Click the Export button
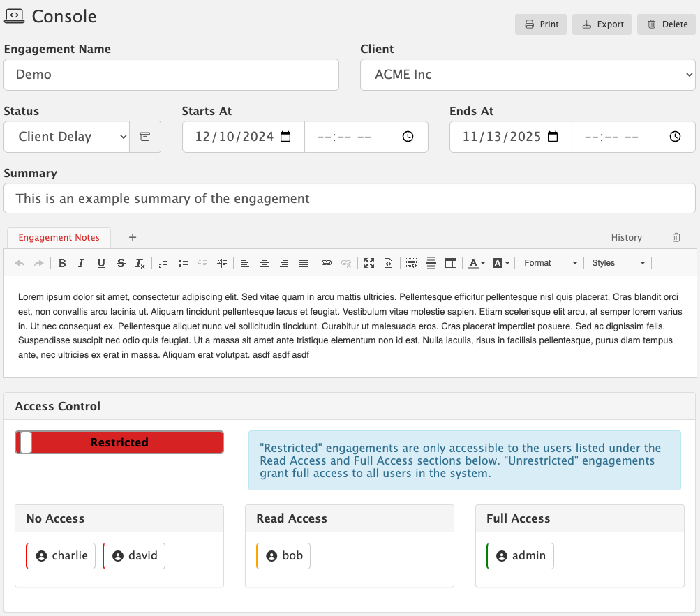The width and height of the screenshot is (700, 616). pyautogui.click(x=602, y=24)
